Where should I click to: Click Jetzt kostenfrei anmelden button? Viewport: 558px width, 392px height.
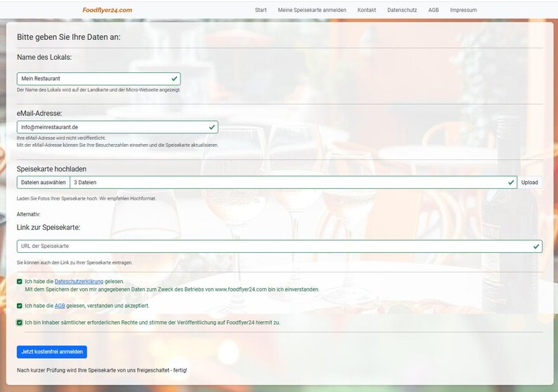[52, 352]
